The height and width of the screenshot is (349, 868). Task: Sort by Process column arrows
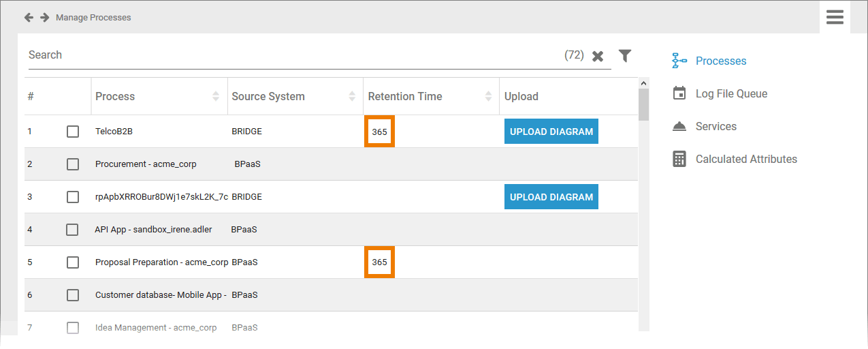(216, 96)
